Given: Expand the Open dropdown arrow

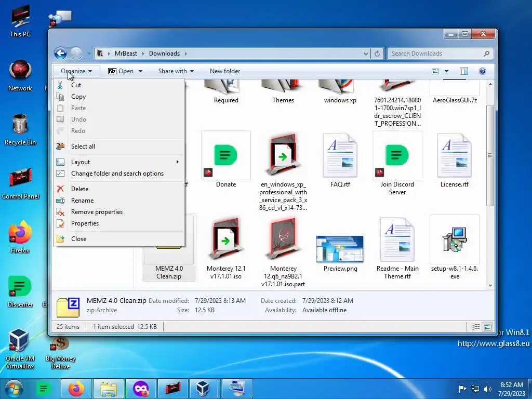Looking at the screenshot, I should pyautogui.click(x=140, y=71).
